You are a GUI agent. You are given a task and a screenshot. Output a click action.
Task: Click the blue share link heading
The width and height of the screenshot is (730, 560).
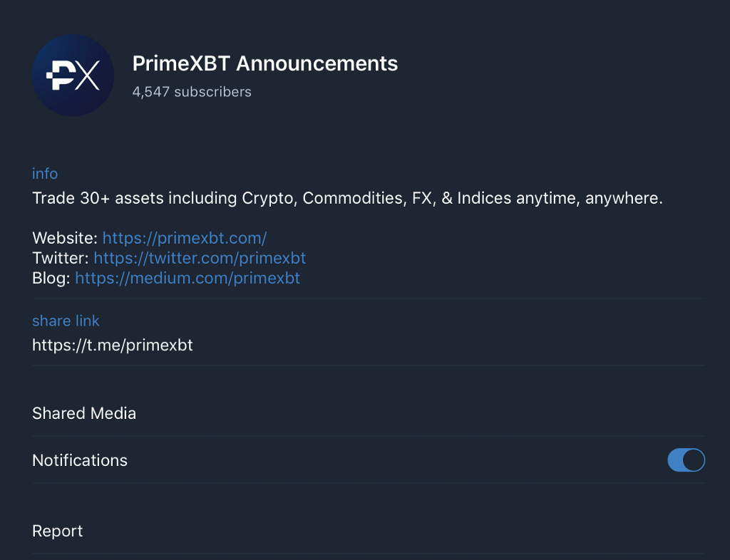[x=66, y=321]
